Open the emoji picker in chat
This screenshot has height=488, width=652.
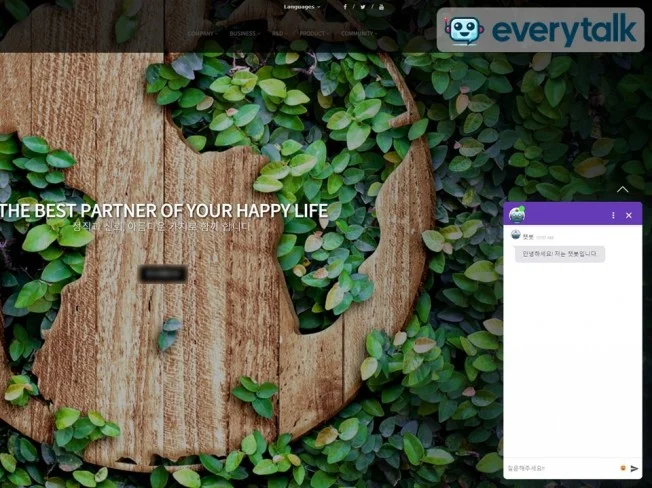tap(622, 468)
